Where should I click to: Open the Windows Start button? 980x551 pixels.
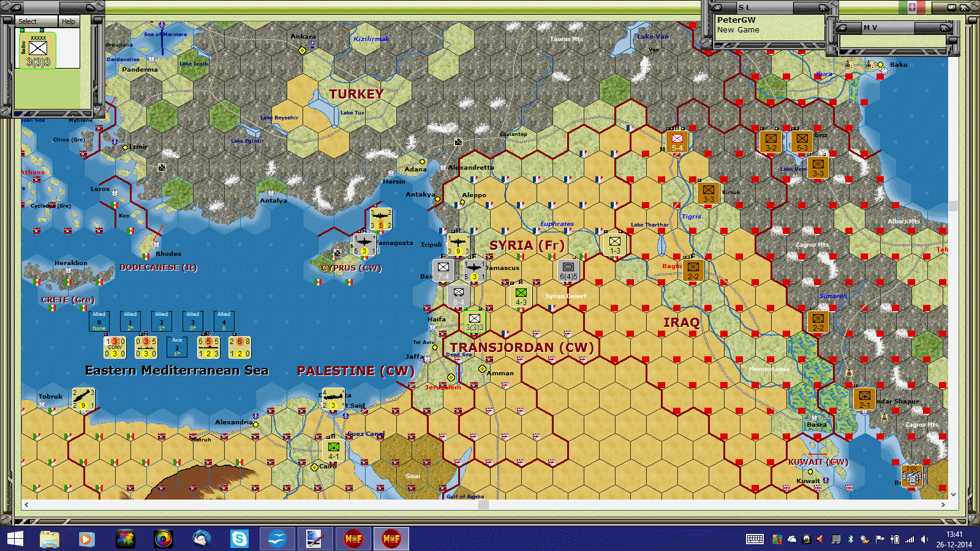[15, 539]
